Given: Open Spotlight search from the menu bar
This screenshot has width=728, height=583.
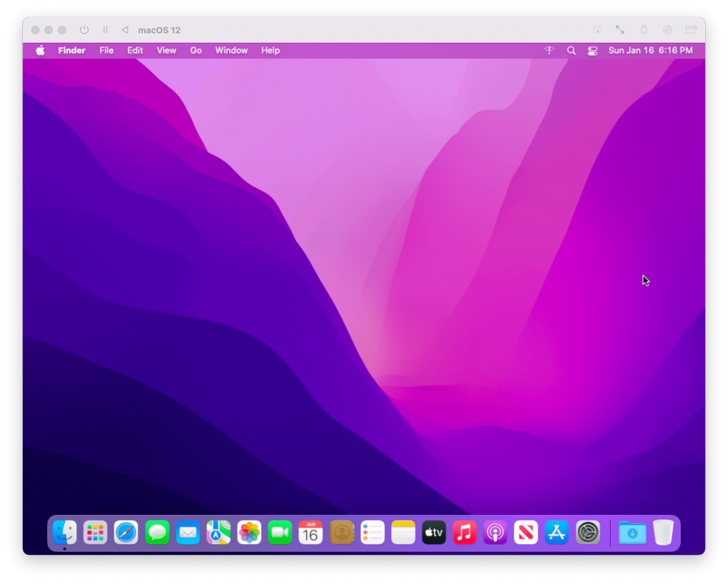Looking at the screenshot, I should click(x=571, y=51).
